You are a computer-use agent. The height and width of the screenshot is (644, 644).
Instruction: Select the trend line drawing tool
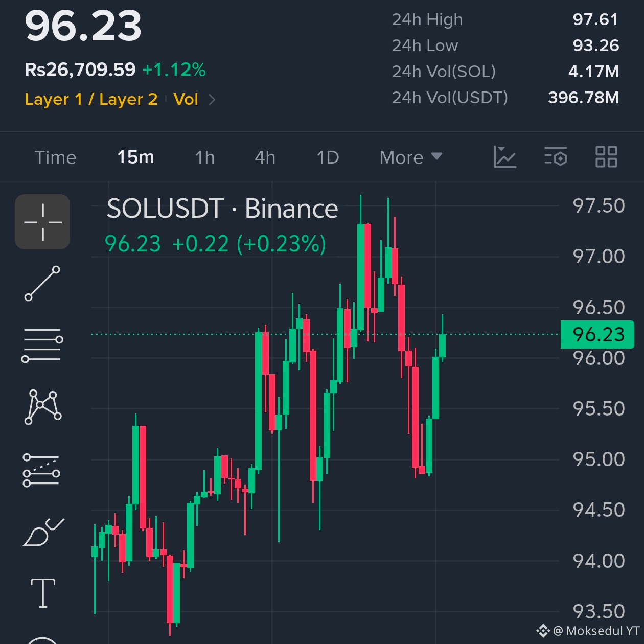pos(42,283)
